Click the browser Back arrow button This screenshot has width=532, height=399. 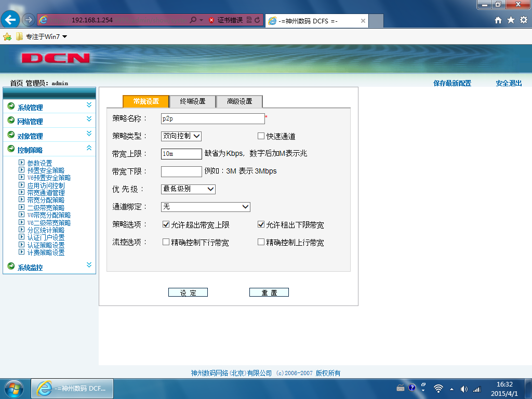10,20
